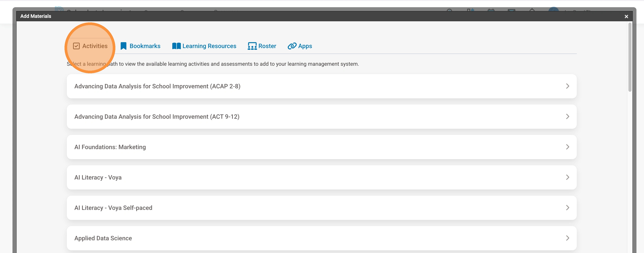Select Advancing Data Analysis (ACAP 2-8) title

click(157, 86)
